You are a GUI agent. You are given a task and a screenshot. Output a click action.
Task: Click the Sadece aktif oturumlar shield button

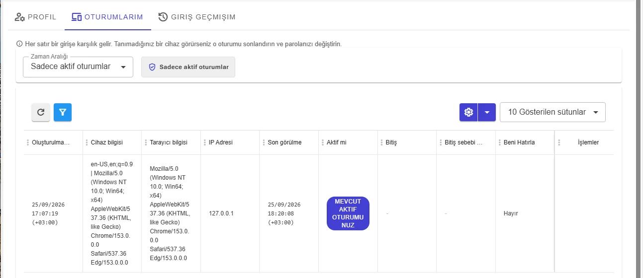click(188, 67)
